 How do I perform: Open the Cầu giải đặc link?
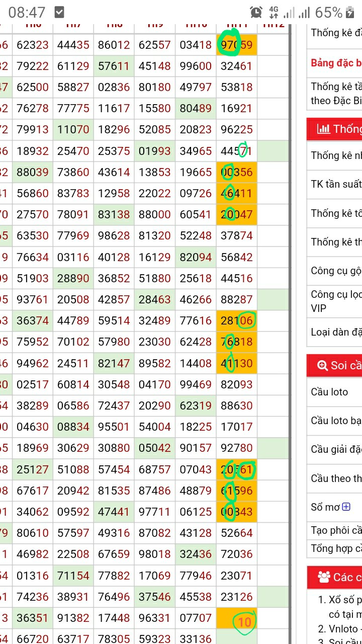point(336,449)
